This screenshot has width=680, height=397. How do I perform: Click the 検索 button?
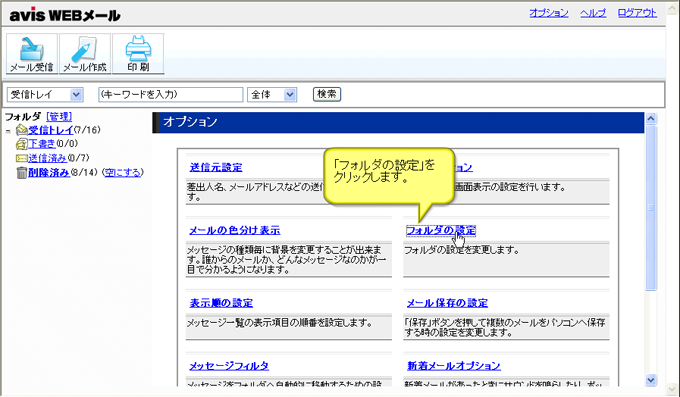(327, 94)
